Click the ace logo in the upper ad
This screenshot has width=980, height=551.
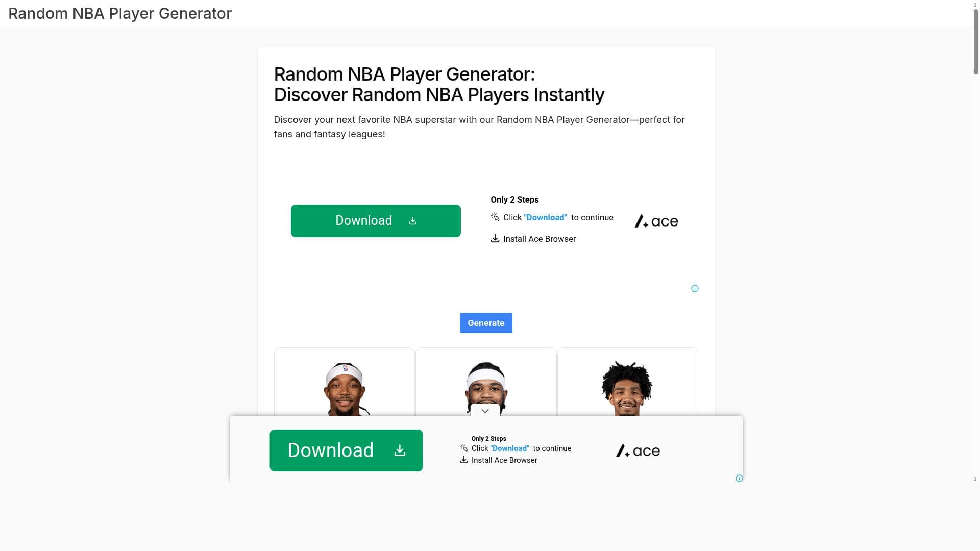coord(656,221)
